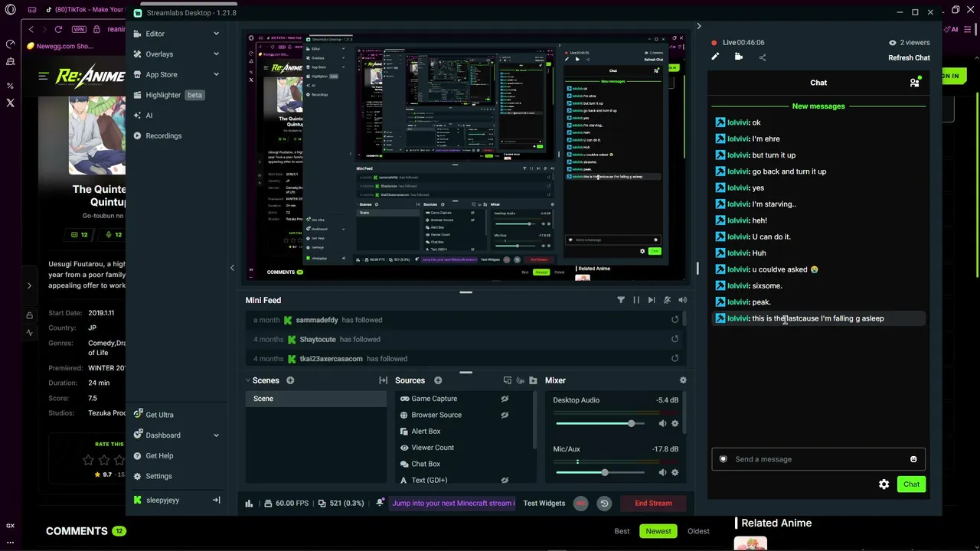Open the notifications bell icon
This screenshot has height=551, width=980.
click(380, 503)
